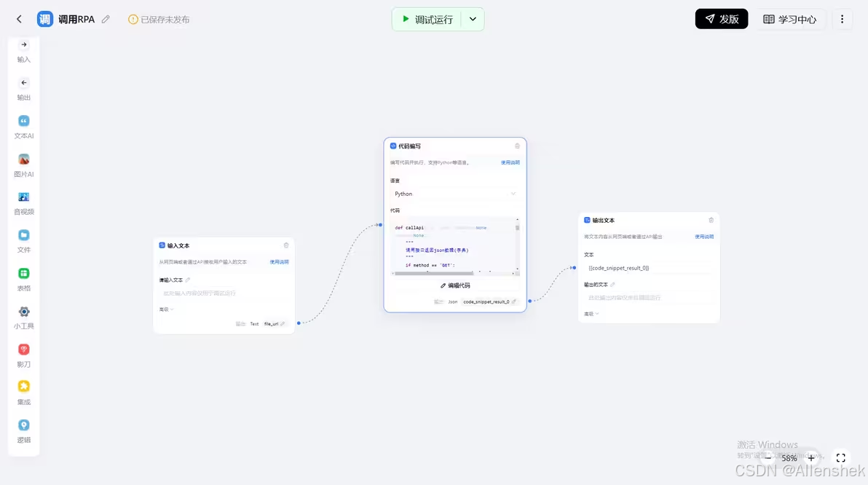The height and width of the screenshot is (485, 868).
Task: Open 使用说明 link in 代码编写 node
Action: click(x=510, y=163)
